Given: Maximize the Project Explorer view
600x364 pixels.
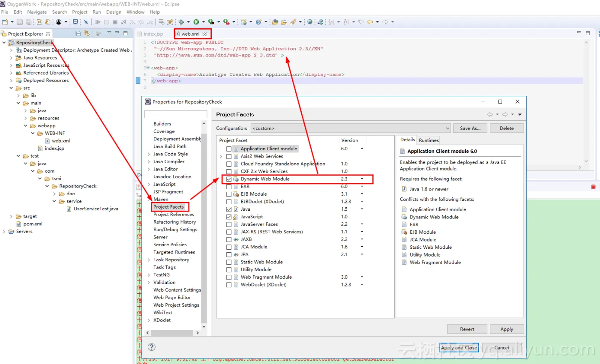Looking at the screenshot, I should click(x=126, y=33).
